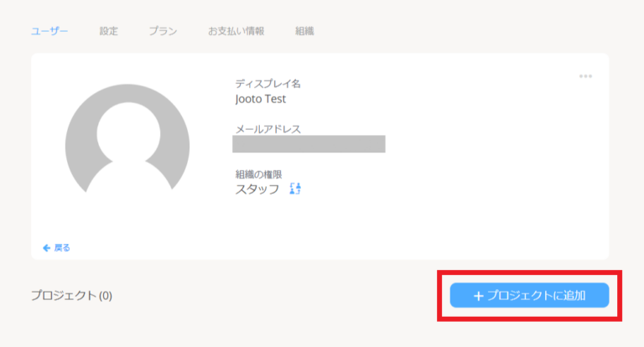This screenshot has height=347, width=644.
Task: Click the プロジェクトに追加 button
Action: point(529,295)
